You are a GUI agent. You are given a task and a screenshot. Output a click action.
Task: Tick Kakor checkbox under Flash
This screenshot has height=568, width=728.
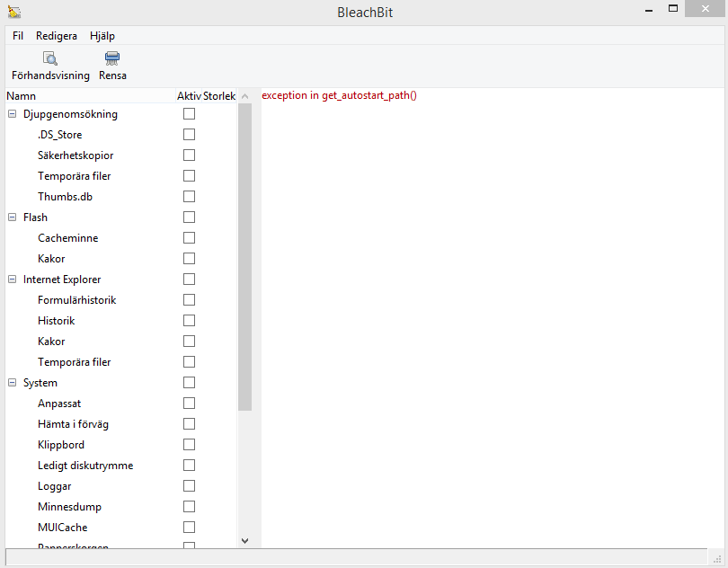click(x=189, y=258)
